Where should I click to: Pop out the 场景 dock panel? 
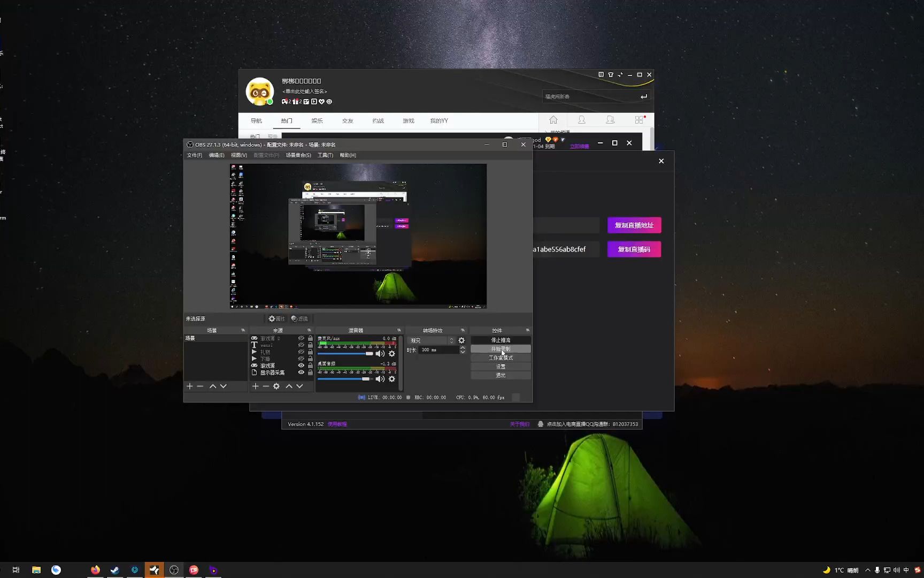pyautogui.click(x=243, y=330)
